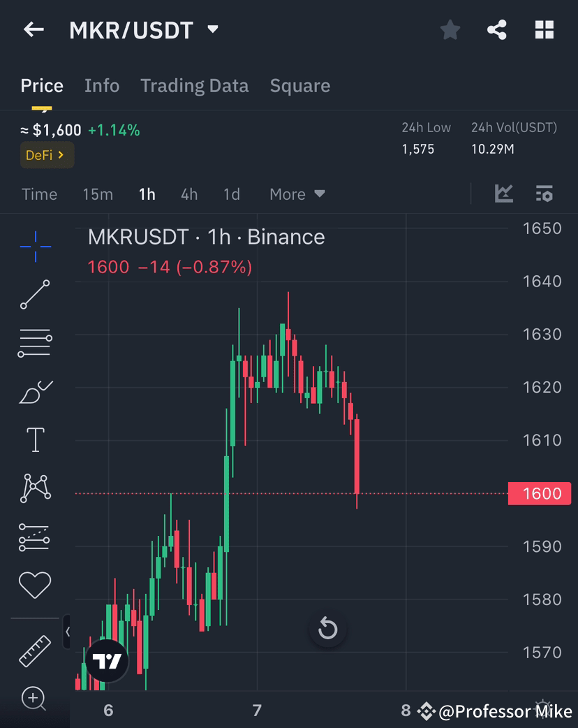Image resolution: width=578 pixels, height=728 pixels.
Task: Open the MKR/USDT pair selector dropdown
Action: (213, 29)
